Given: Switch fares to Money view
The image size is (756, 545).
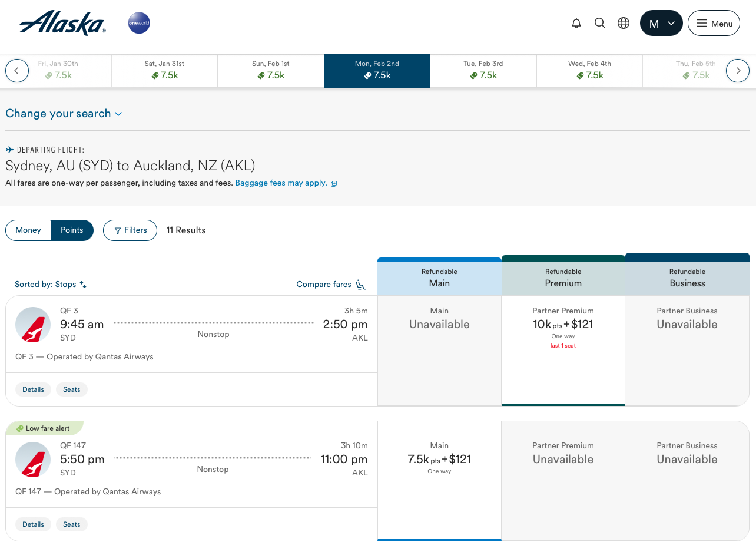Looking at the screenshot, I should click(x=28, y=230).
